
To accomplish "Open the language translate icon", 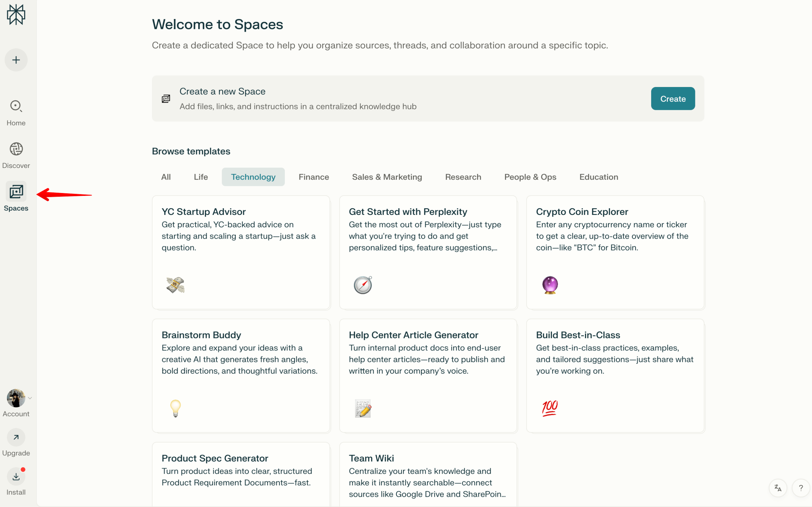I will click(778, 488).
